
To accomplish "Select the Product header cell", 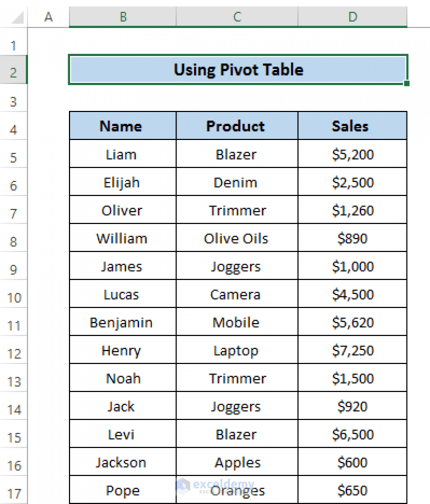I will click(x=237, y=125).
